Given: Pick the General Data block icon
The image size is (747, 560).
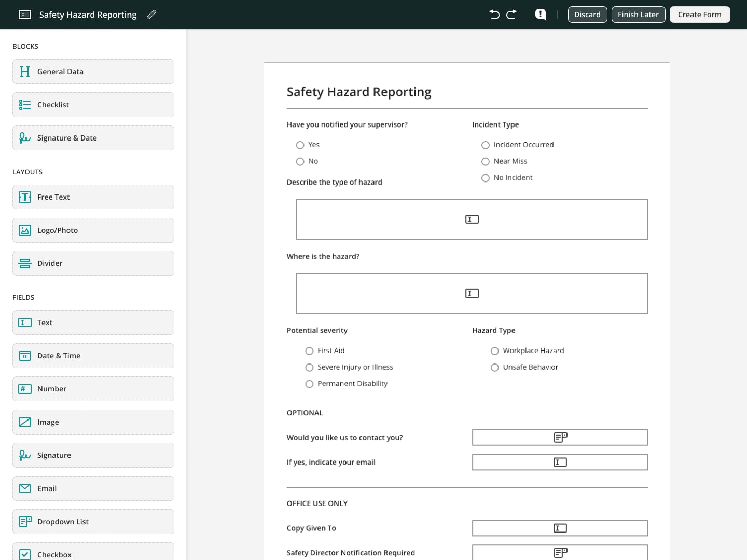Looking at the screenshot, I should [25, 72].
